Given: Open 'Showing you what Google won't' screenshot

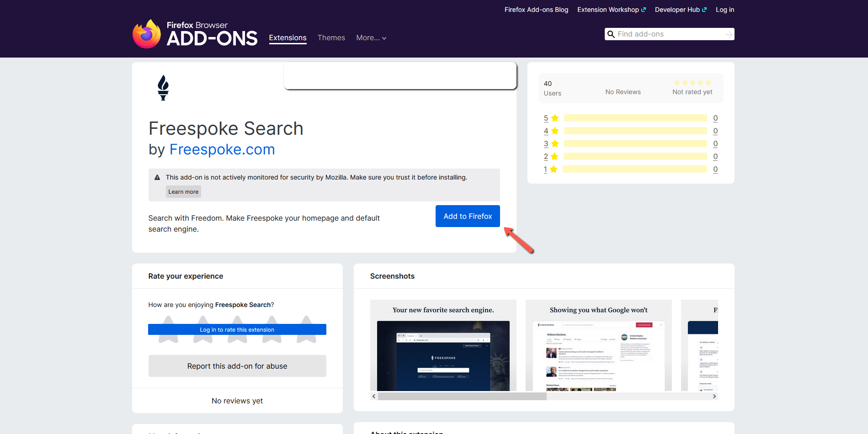Looking at the screenshot, I should pos(599,345).
